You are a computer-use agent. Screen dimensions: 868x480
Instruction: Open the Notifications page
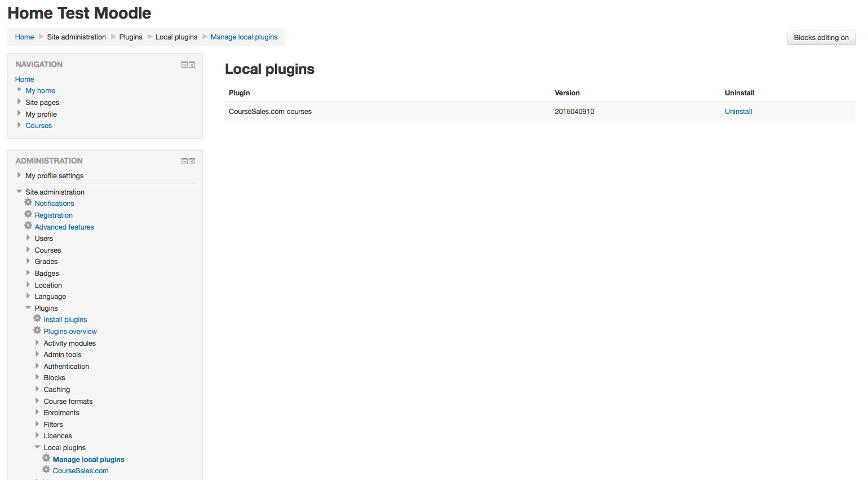[54, 204]
